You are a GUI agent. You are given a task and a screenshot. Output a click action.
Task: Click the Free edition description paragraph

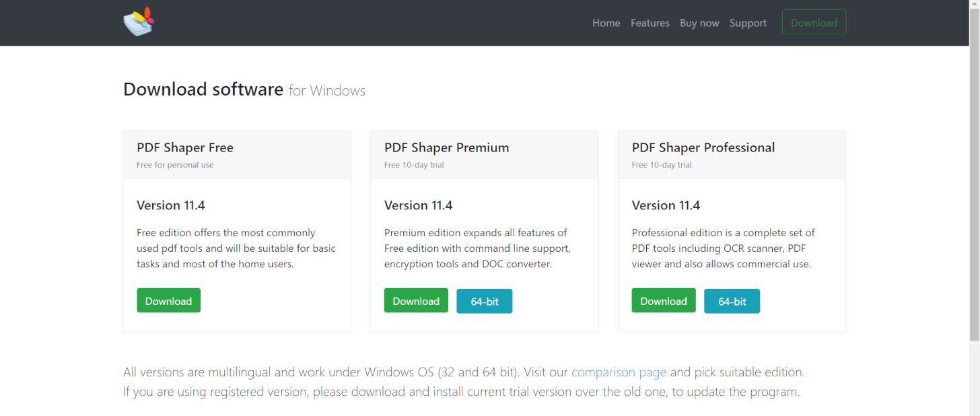(236, 248)
